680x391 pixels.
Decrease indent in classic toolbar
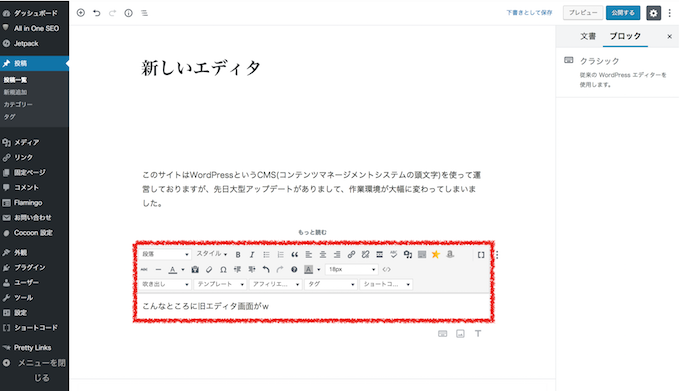(x=237, y=270)
